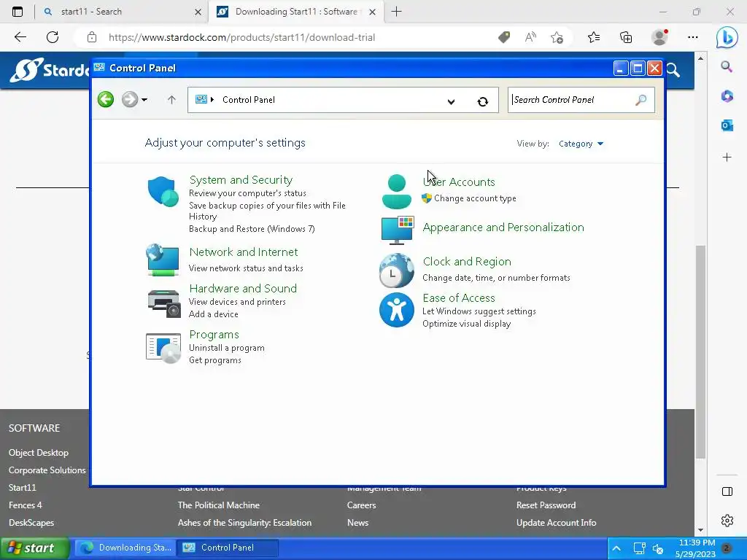Click Change date, time, or number formats
Image resolution: width=747 pixels, height=560 pixels.
tap(496, 278)
